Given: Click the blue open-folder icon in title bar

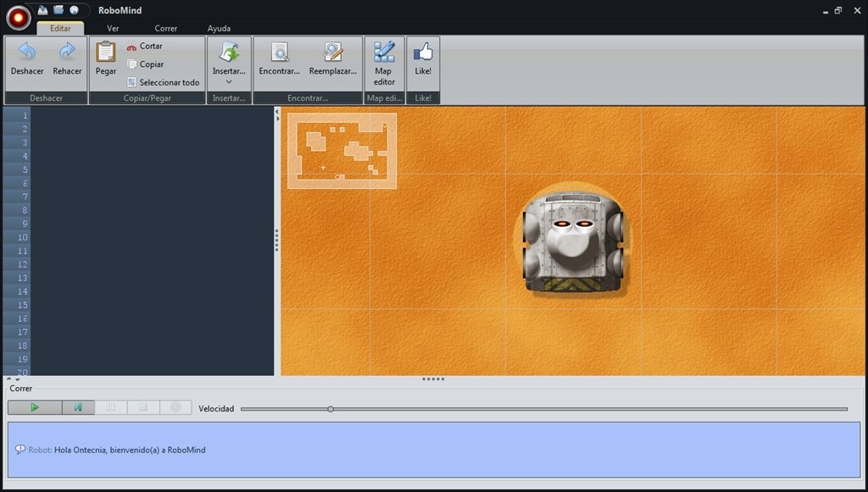Looking at the screenshot, I should coord(58,10).
